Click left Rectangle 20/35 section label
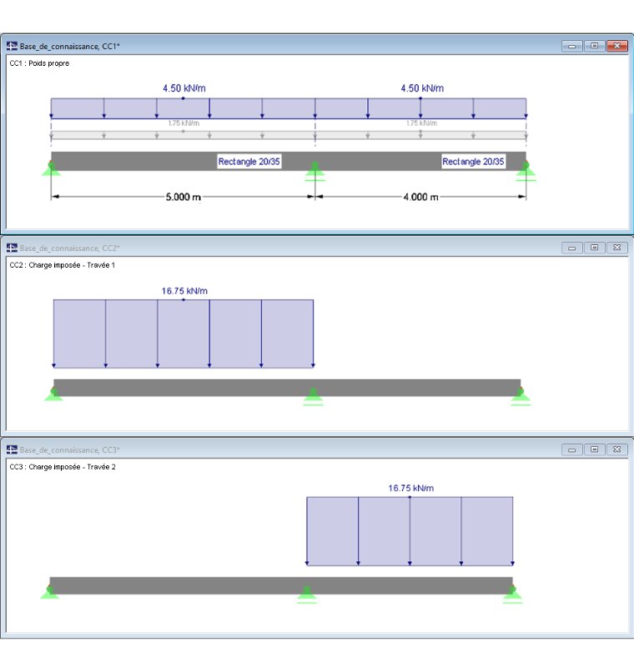This screenshot has width=634, height=672. tap(249, 162)
